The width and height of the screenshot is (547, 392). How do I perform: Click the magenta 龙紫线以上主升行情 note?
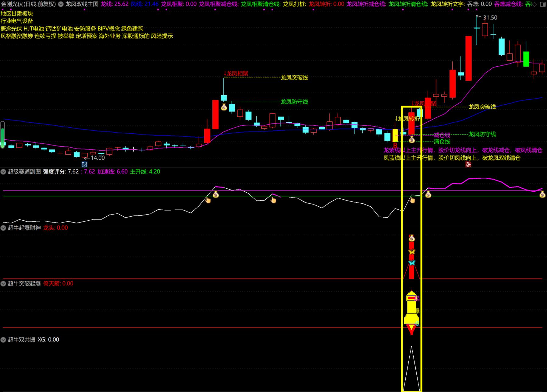click(463, 150)
